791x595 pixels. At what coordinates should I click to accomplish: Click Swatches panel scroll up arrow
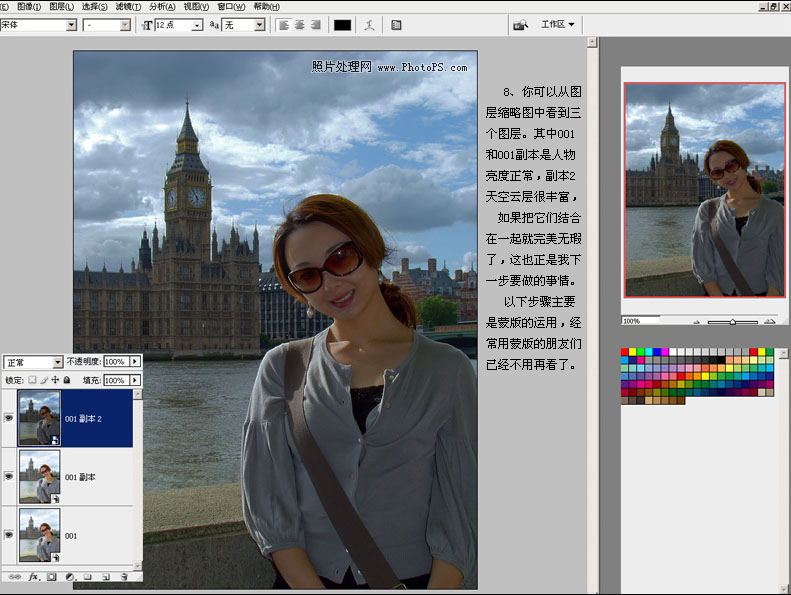click(x=783, y=354)
